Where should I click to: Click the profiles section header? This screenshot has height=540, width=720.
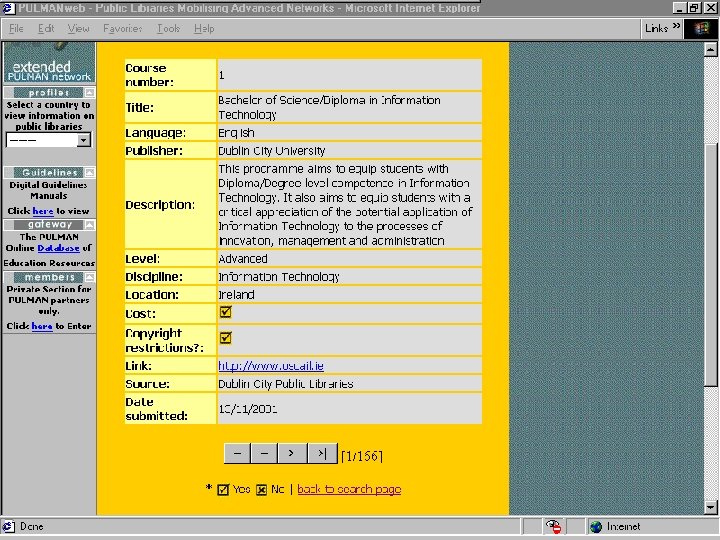click(48, 93)
